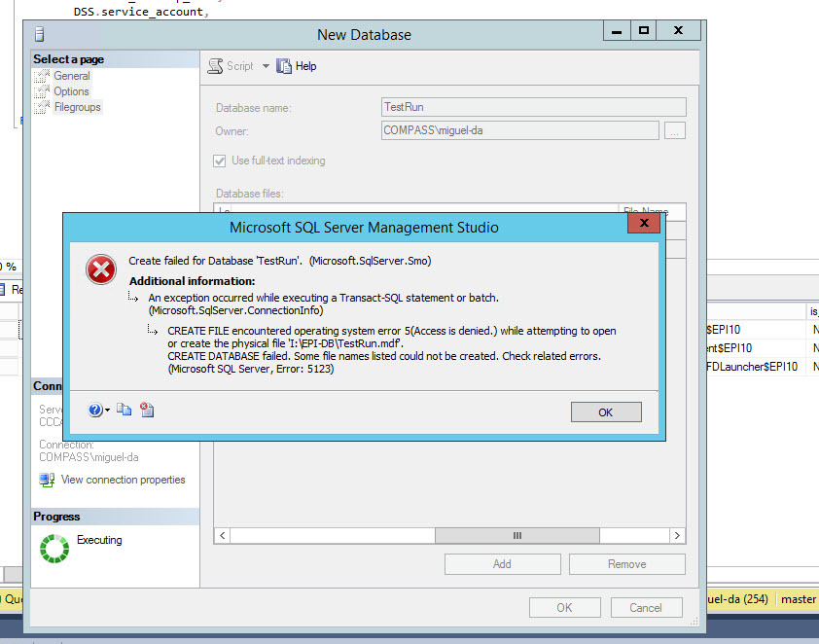The image size is (819, 644).
Task: Open Help in New Database toolbar
Action: 297,66
